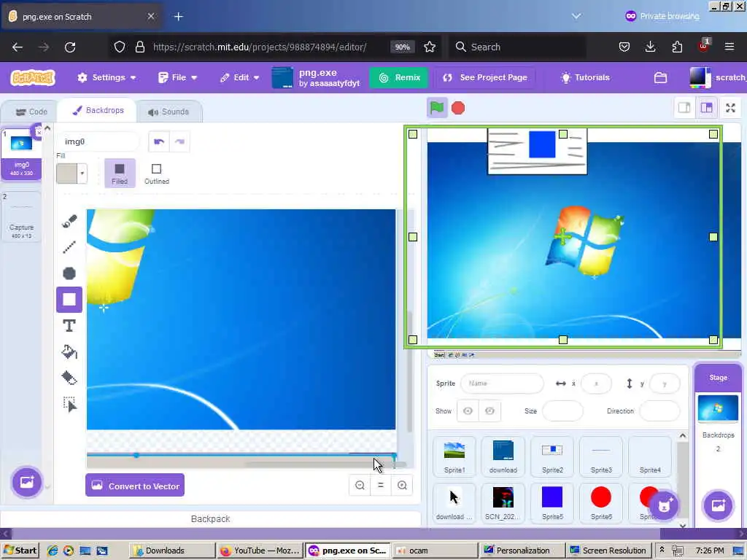Enter full screen stage mode
The height and width of the screenshot is (560, 747).
(730, 108)
